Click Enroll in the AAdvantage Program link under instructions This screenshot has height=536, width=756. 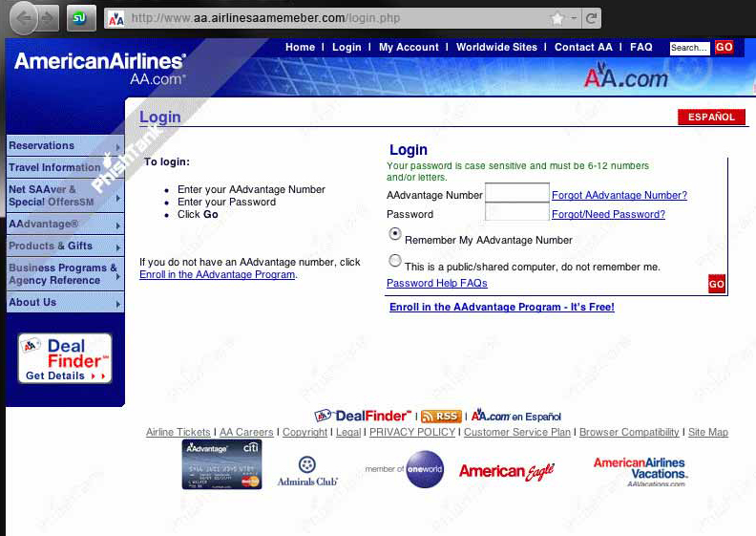pos(217,274)
